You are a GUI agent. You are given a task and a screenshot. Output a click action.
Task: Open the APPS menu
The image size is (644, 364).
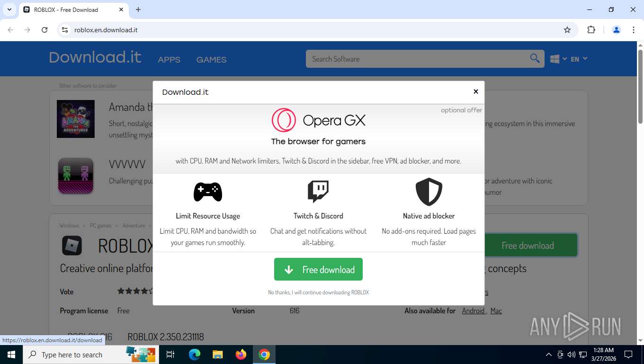tap(169, 60)
